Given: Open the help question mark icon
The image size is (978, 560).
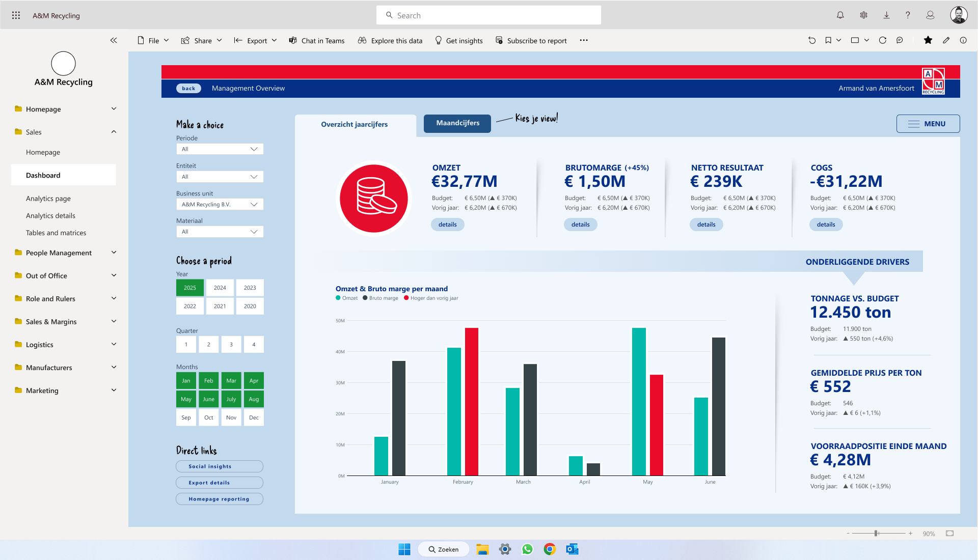Looking at the screenshot, I should coord(908,15).
